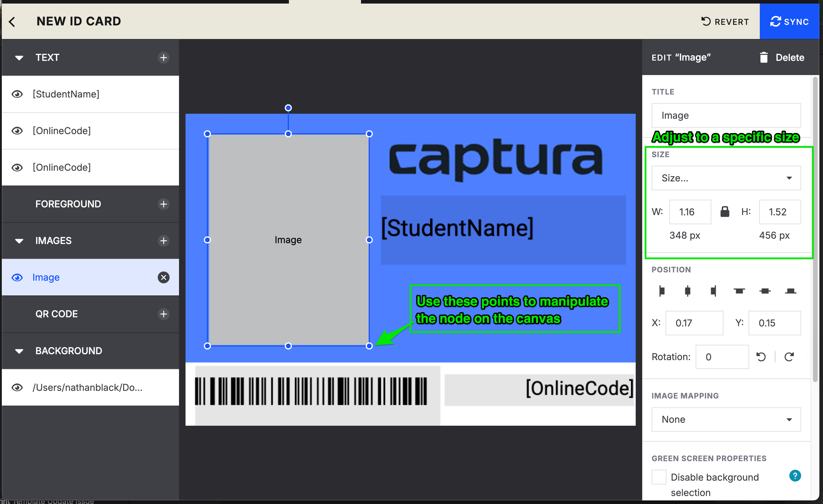Select the Image layer row
Viewport: 823px width, 504px height.
pyautogui.click(x=90, y=277)
